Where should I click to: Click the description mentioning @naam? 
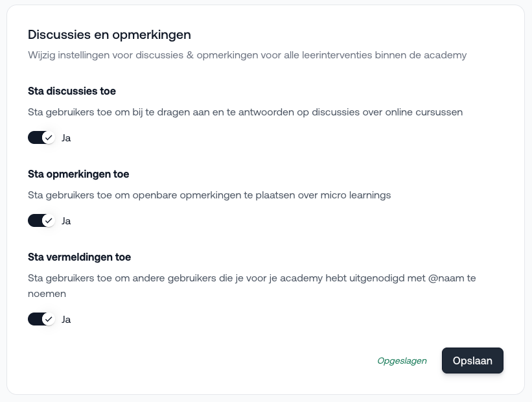(x=252, y=278)
